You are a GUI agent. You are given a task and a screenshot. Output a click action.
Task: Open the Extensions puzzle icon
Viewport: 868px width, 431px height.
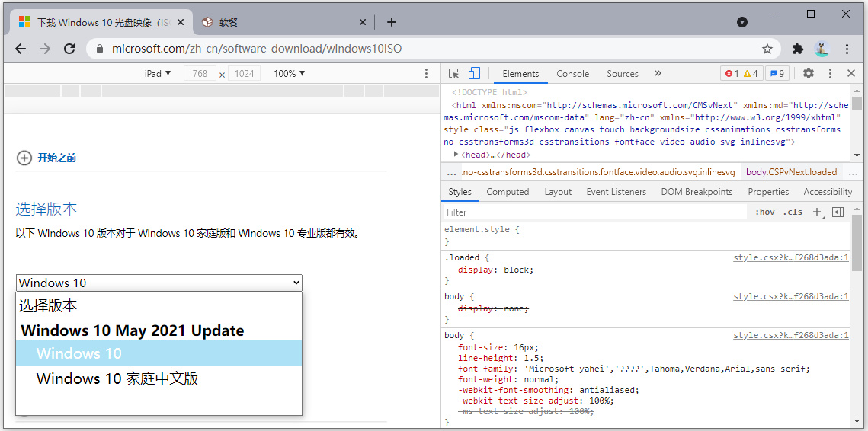pos(798,49)
